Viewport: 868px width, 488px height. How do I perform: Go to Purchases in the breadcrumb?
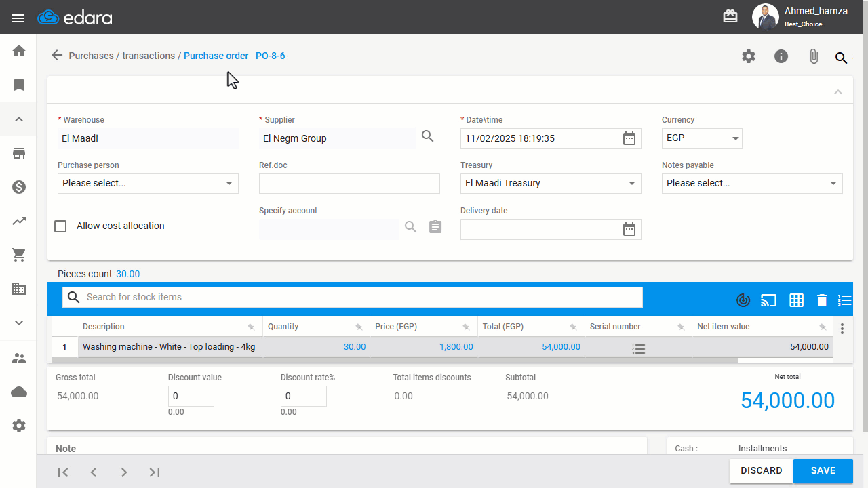[x=91, y=56]
